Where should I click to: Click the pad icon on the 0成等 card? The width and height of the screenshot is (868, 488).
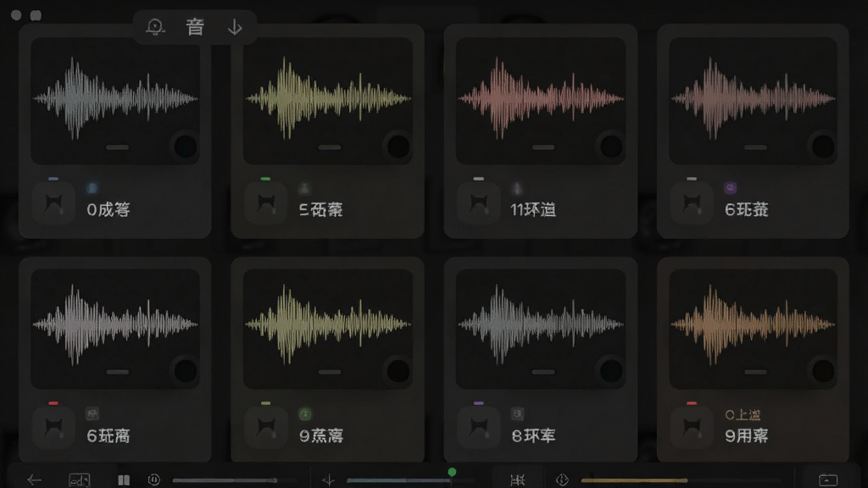[53, 203]
